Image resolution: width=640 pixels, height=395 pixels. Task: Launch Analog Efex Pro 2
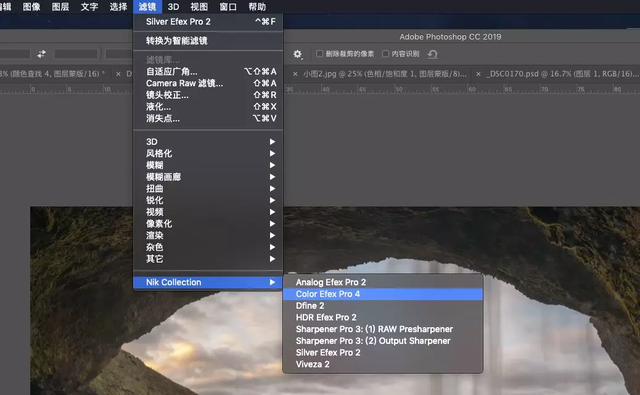click(383, 282)
